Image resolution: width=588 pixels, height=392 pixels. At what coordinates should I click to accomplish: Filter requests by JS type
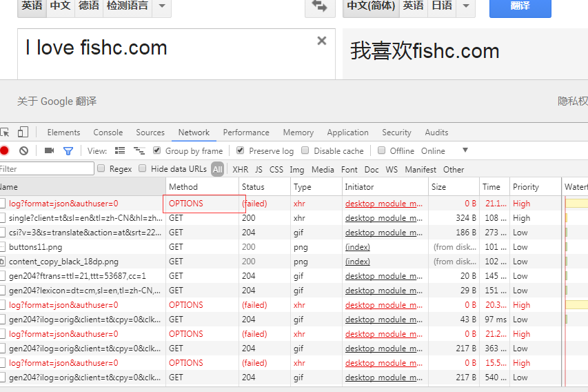pos(258,170)
